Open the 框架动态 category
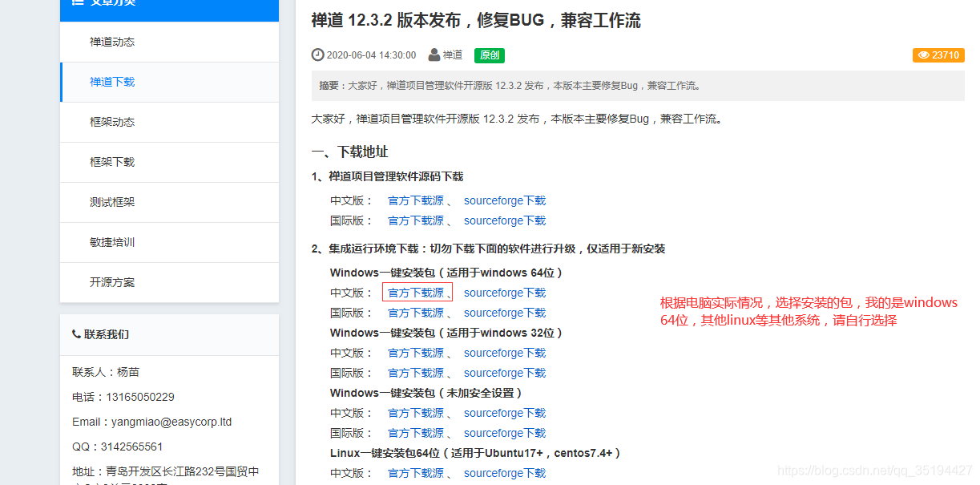 (x=169, y=122)
